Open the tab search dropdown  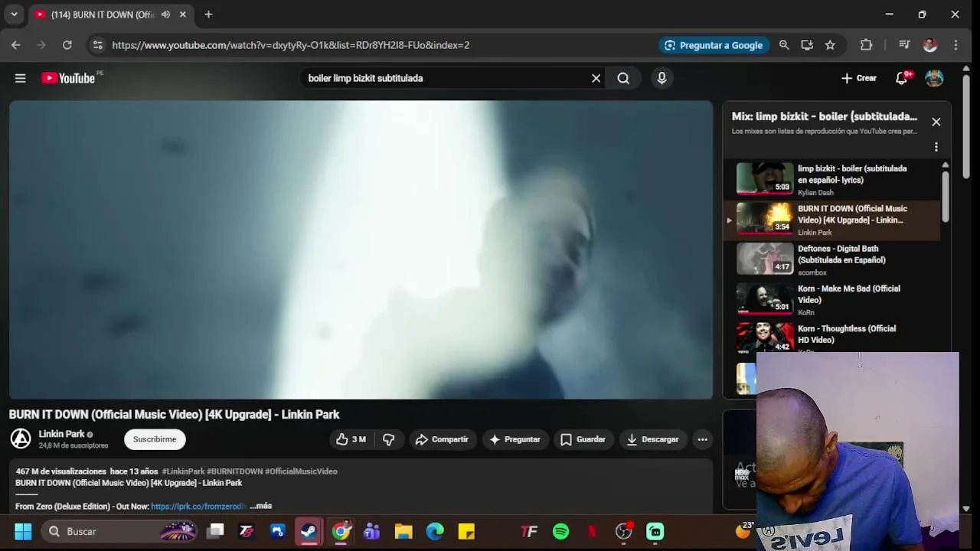[x=14, y=15]
